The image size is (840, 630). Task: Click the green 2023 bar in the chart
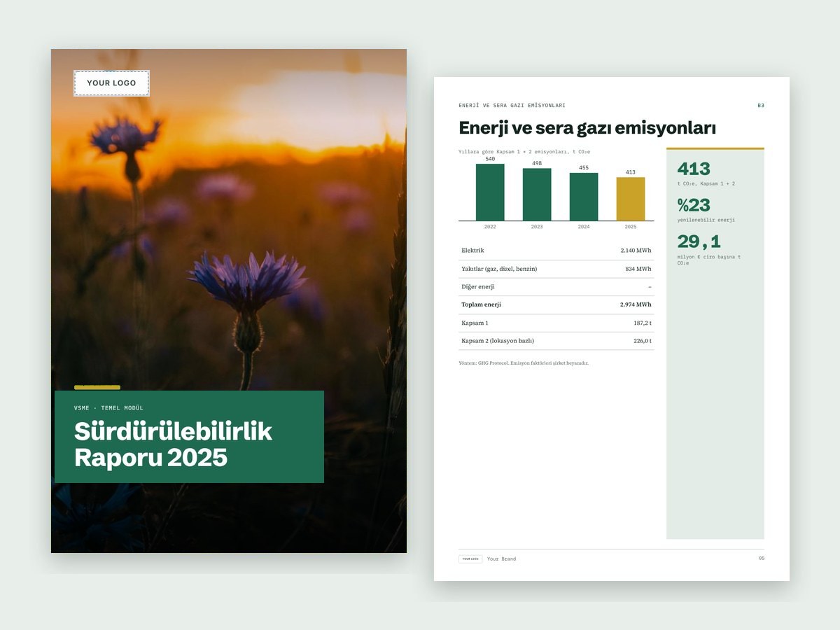click(537, 195)
